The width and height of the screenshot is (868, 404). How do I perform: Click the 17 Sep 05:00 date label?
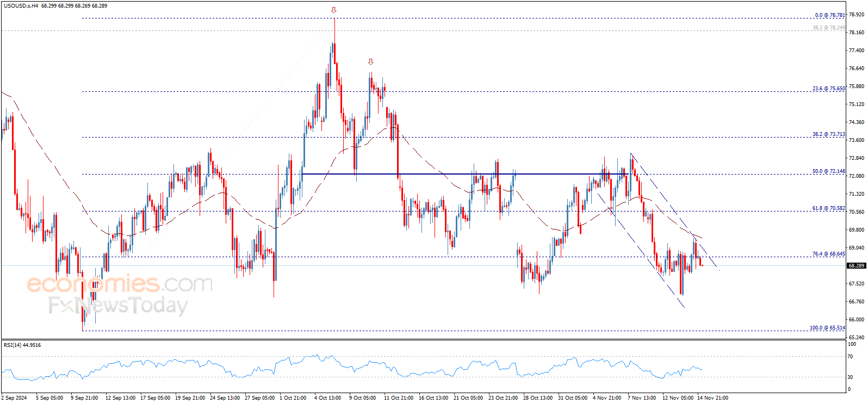tap(155, 398)
